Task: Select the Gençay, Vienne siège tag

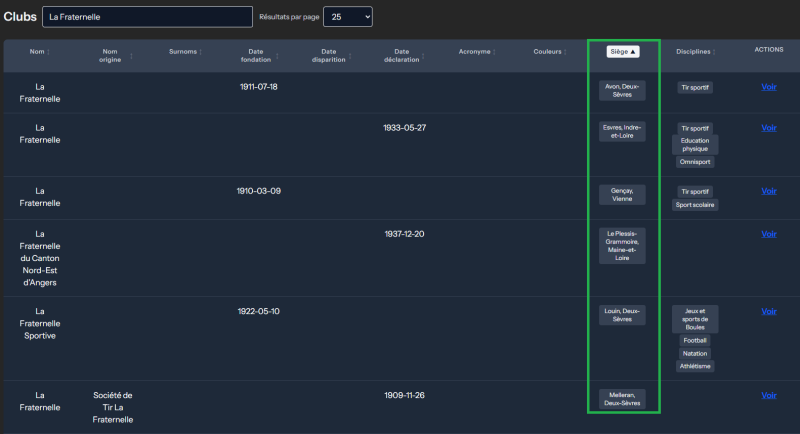Action: pos(622,195)
